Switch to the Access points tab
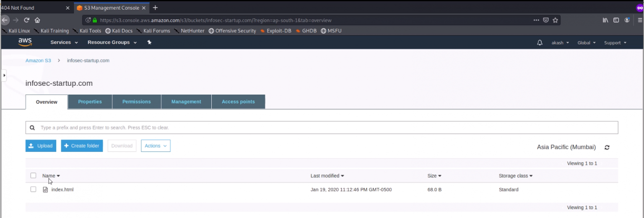The image size is (644, 218). pyautogui.click(x=238, y=102)
